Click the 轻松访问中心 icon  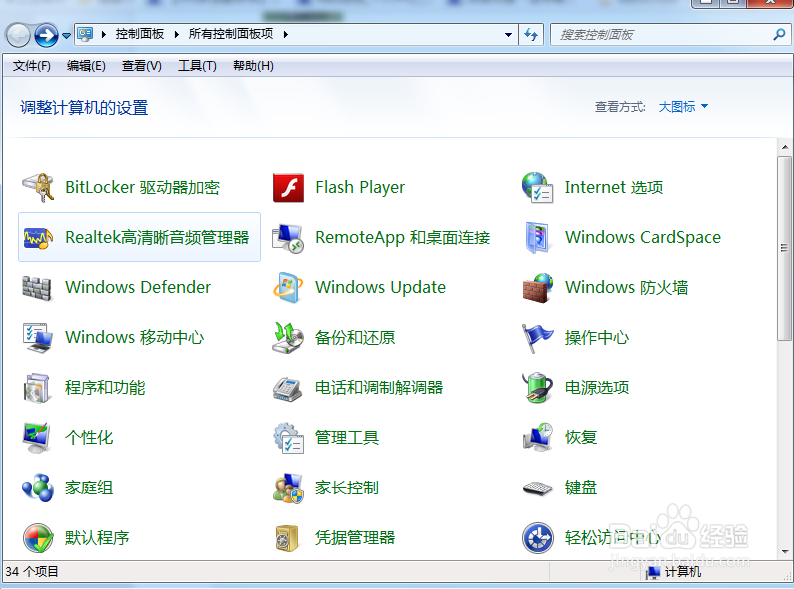click(x=537, y=538)
